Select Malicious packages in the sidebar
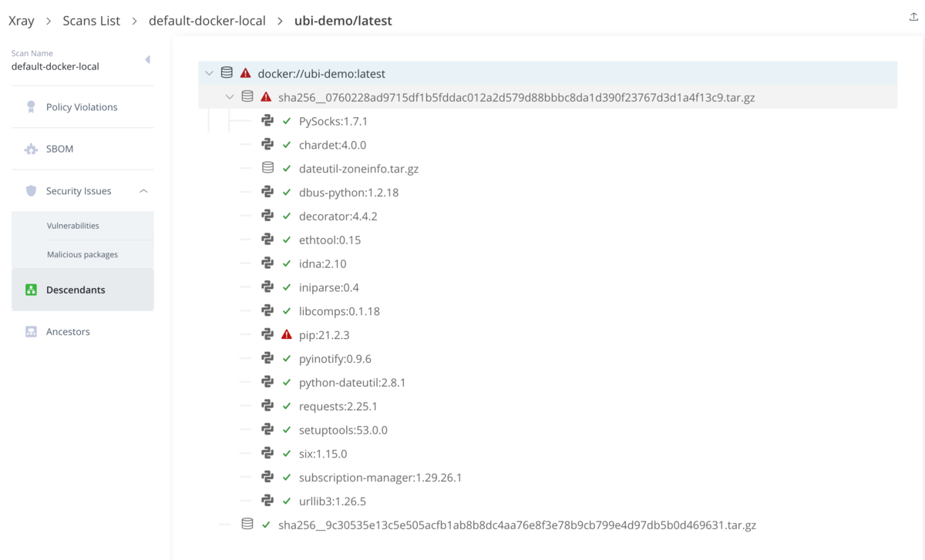This screenshot has width=925, height=560. click(82, 254)
